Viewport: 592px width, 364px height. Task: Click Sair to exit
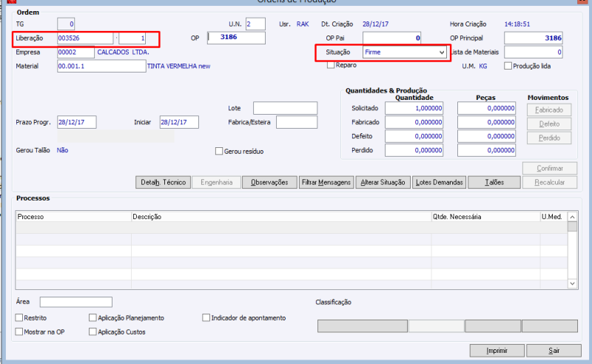[x=554, y=351]
